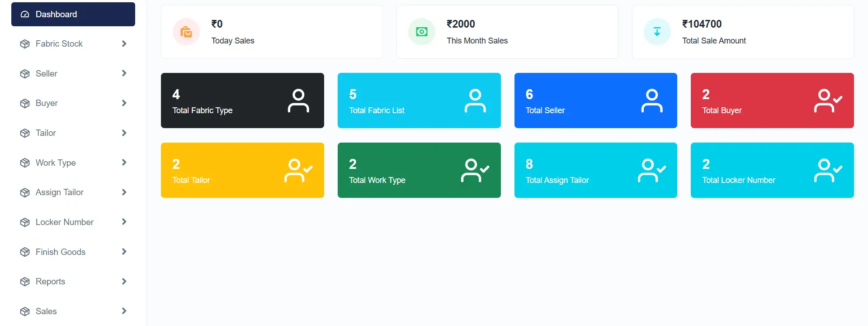
Task: Click the Buyer box icon
Action: point(25,103)
